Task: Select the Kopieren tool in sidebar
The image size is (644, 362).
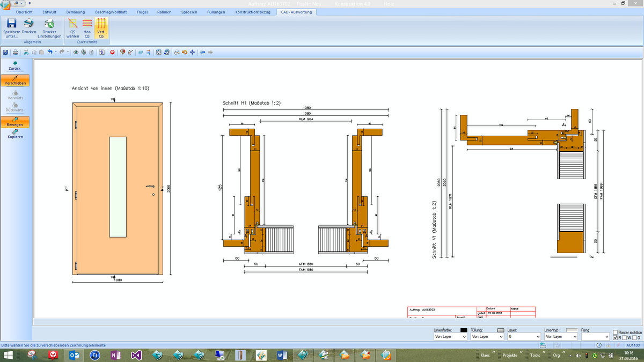Action: pyautogui.click(x=15, y=133)
